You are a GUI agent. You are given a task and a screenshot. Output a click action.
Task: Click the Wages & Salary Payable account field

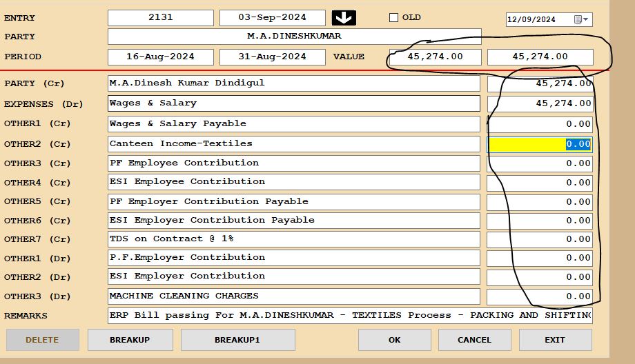pos(294,124)
